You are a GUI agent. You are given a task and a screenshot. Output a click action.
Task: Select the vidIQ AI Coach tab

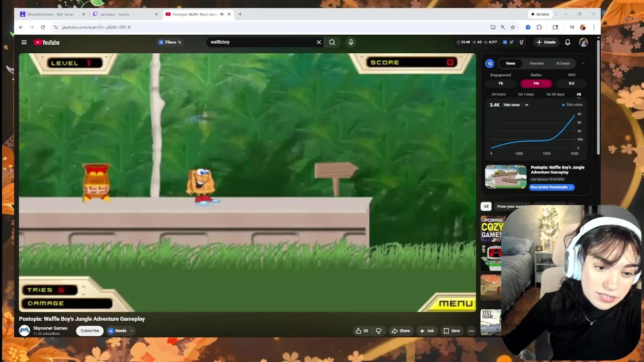[562, 63]
